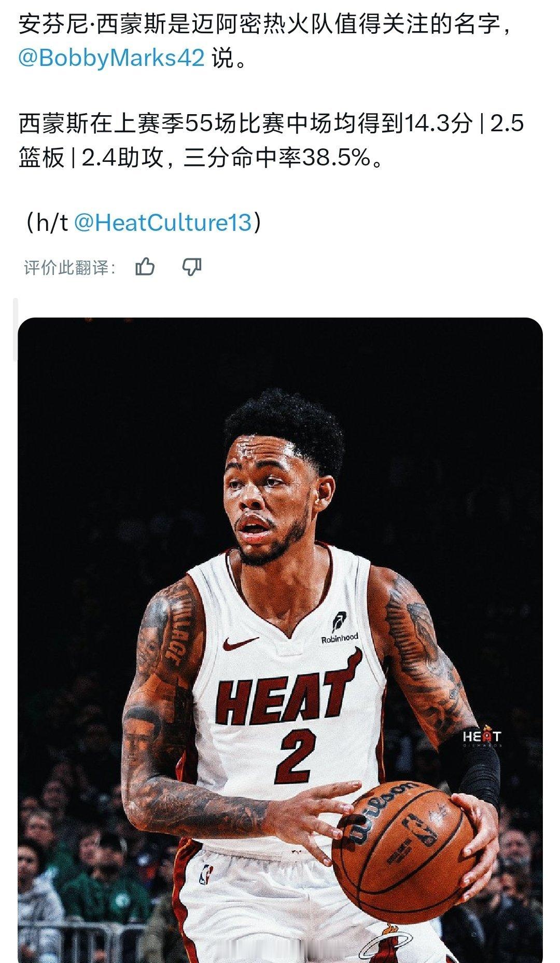Click the HEAT watermark logo in the photo
This screenshot has width=560, height=963.
482,738
